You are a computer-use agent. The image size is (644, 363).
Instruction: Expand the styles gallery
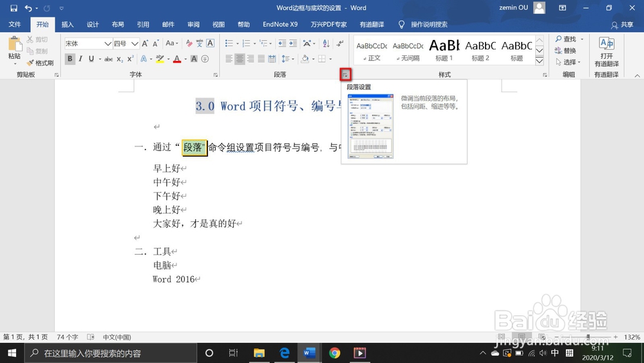click(x=540, y=61)
